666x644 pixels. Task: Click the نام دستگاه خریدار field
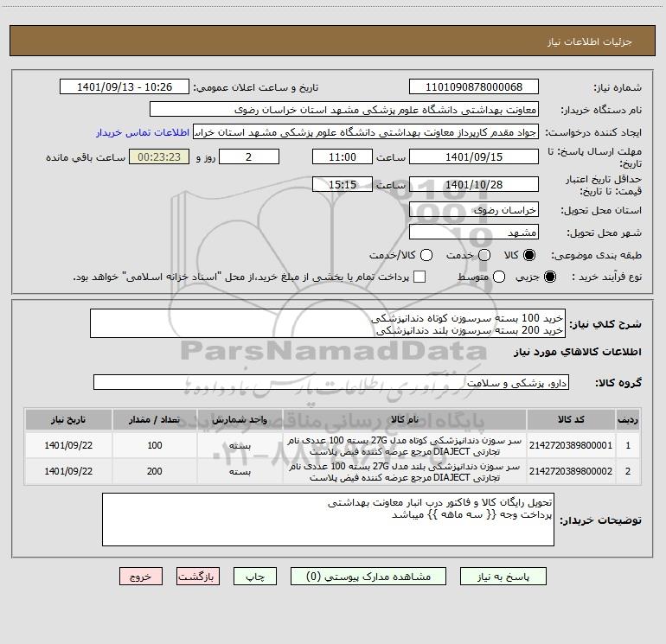(x=344, y=110)
